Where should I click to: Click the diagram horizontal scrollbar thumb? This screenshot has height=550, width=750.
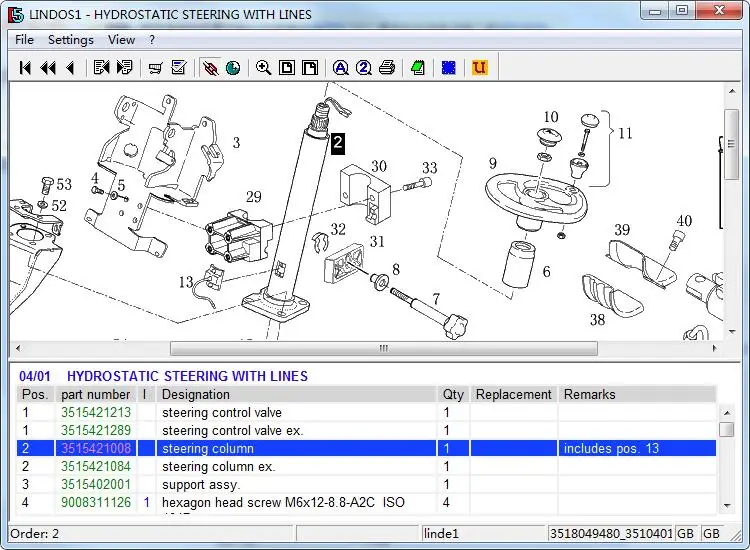383,349
